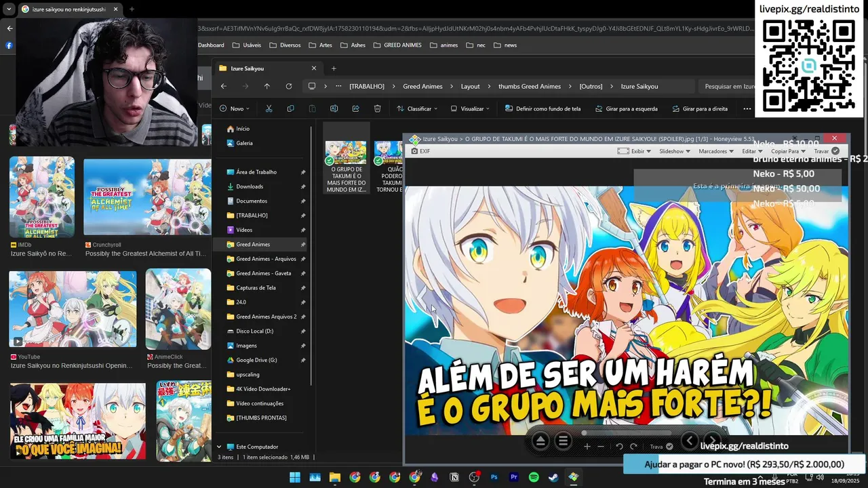Go up one folder level in Explorer

coord(267,86)
